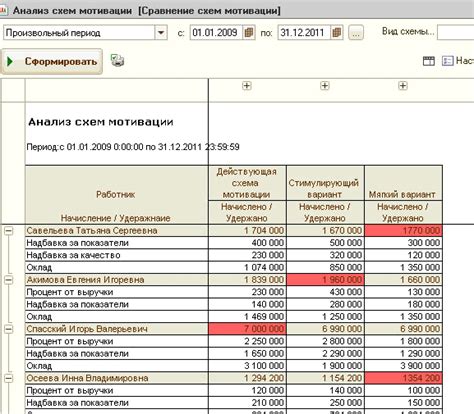The width and height of the screenshot is (474, 414).
Task: Click the report title Анализ схем мотивации
Action: (101, 122)
